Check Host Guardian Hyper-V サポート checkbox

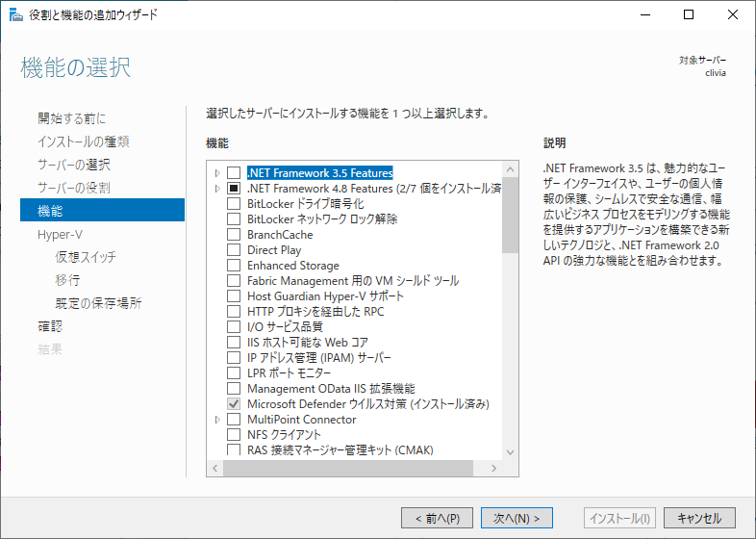click(x=234, y=296)
